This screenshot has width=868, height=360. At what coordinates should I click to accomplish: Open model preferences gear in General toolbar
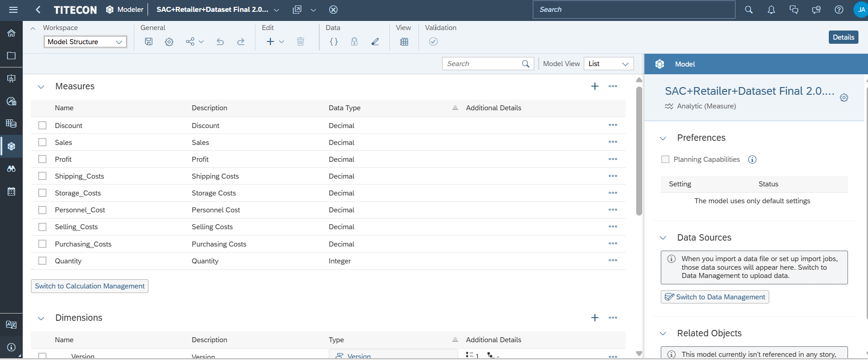[x=169, y=42]
